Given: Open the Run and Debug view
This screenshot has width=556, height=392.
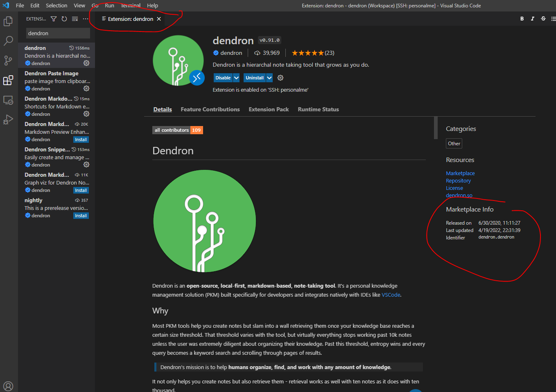Looking at the screenshot, I should [x=8, y=119].
